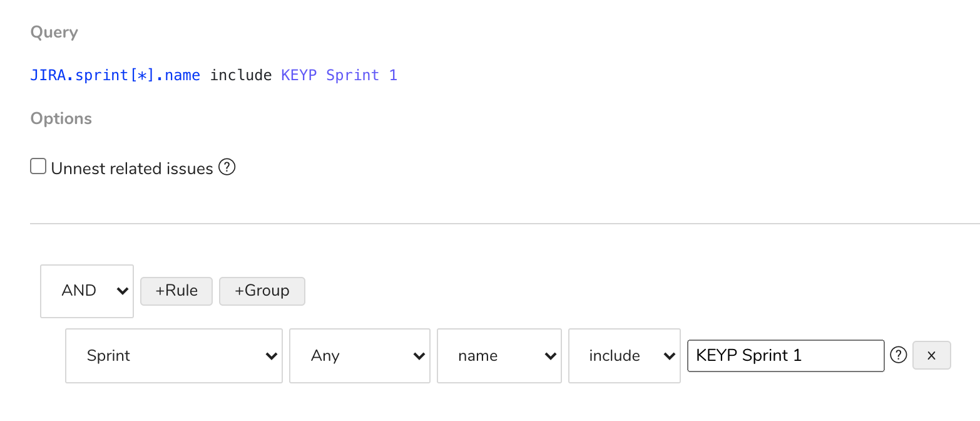Click the Query heading
This screenshot has height=421, width=980.
(54, 33)
